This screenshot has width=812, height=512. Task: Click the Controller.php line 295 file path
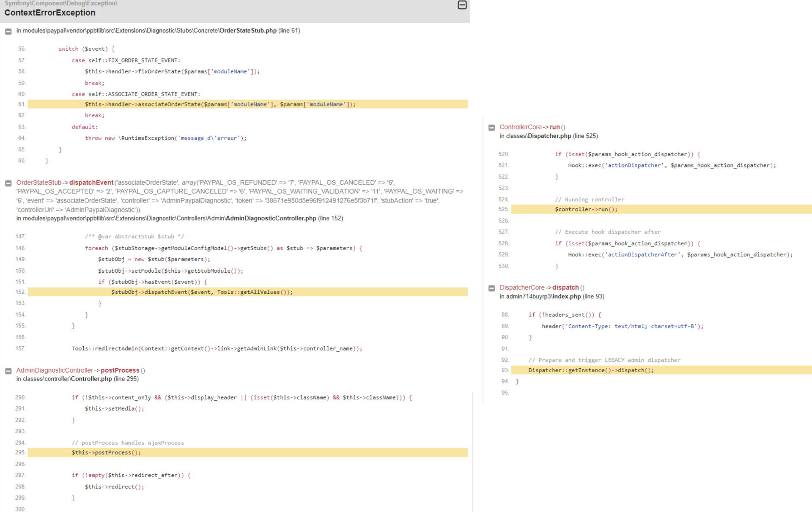click(77, 379)
